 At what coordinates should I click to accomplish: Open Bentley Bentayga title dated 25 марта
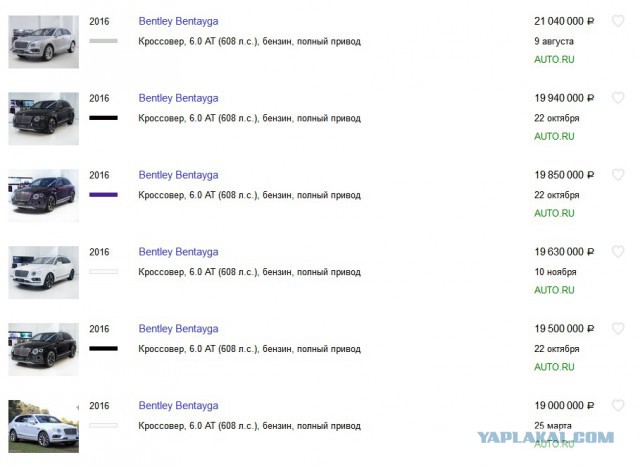(x=178, y=406)
